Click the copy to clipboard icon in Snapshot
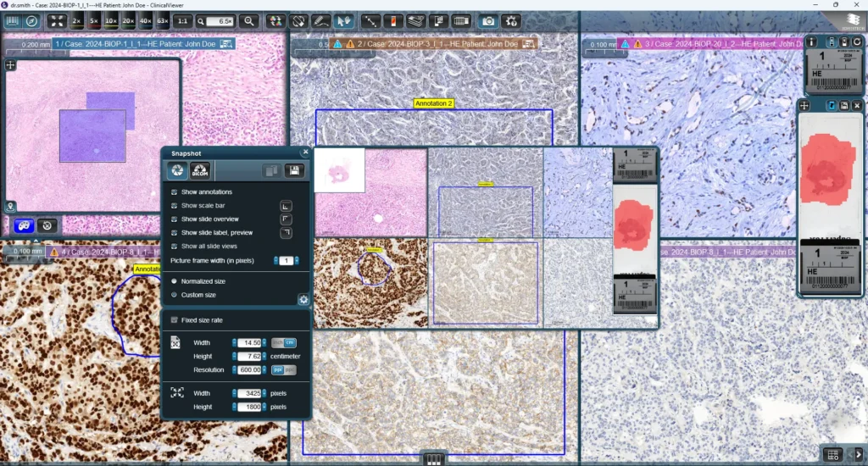Image resolution: width=868 pixels, height=466 pixels. coord(270,170)
